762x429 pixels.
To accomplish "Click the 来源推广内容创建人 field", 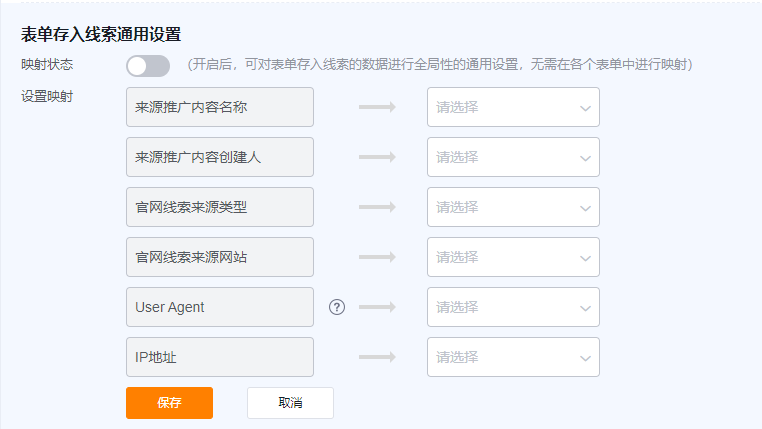I will 220,157.
